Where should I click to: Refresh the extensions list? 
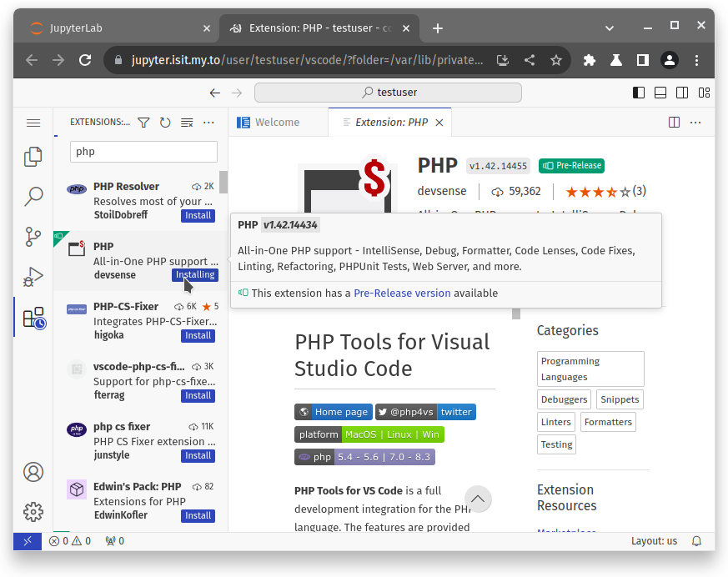pos(165,123)
